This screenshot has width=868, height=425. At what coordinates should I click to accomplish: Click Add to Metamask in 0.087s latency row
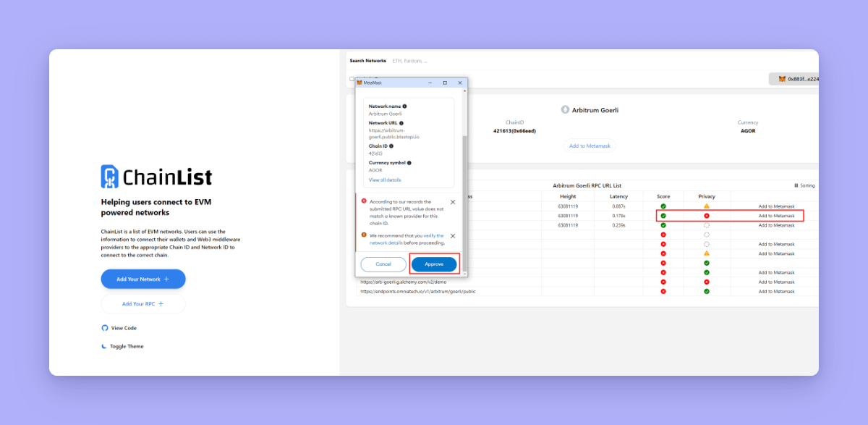pyautogui.click(x=776, y=206)
